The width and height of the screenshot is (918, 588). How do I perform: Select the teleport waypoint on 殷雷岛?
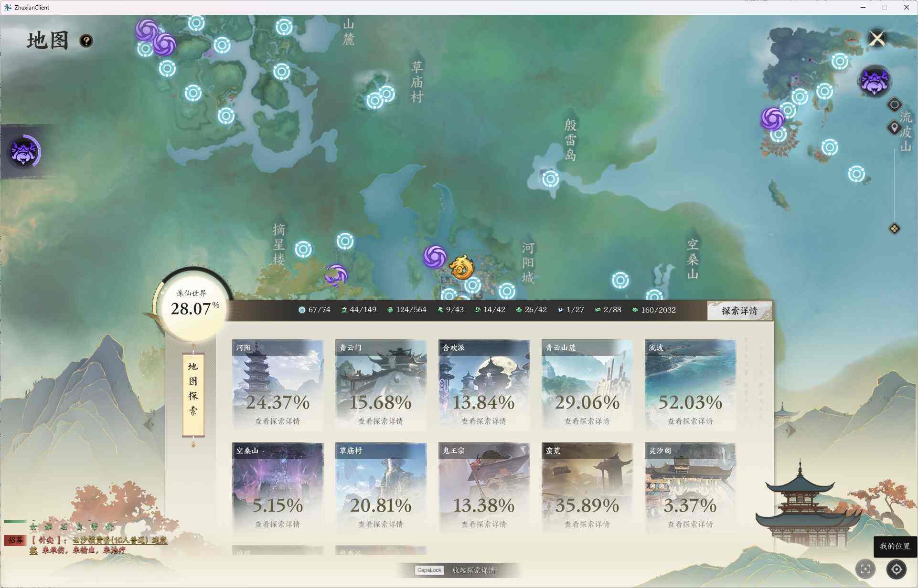point(550,179)
